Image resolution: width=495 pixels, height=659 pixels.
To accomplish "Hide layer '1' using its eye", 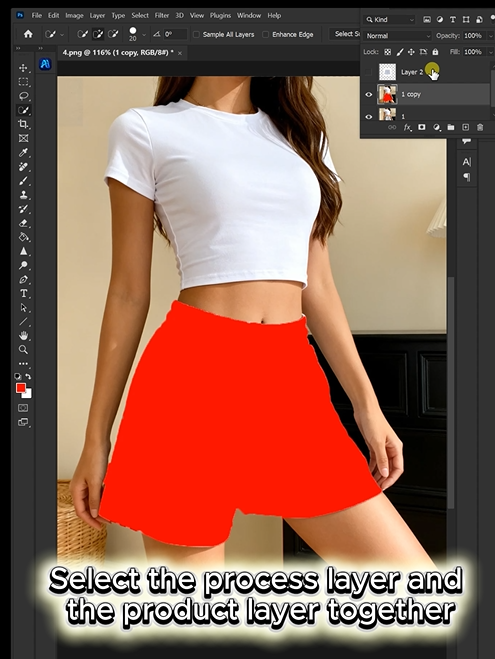I will 369,116.
